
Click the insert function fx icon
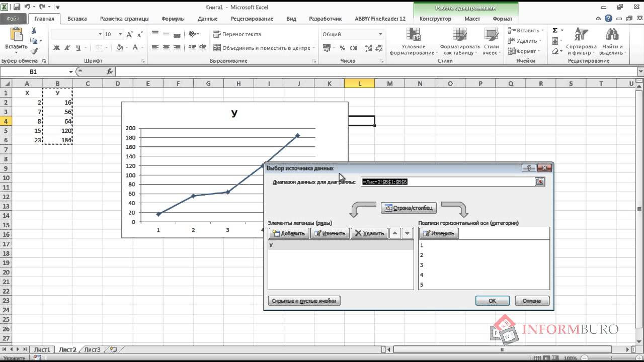109,72
